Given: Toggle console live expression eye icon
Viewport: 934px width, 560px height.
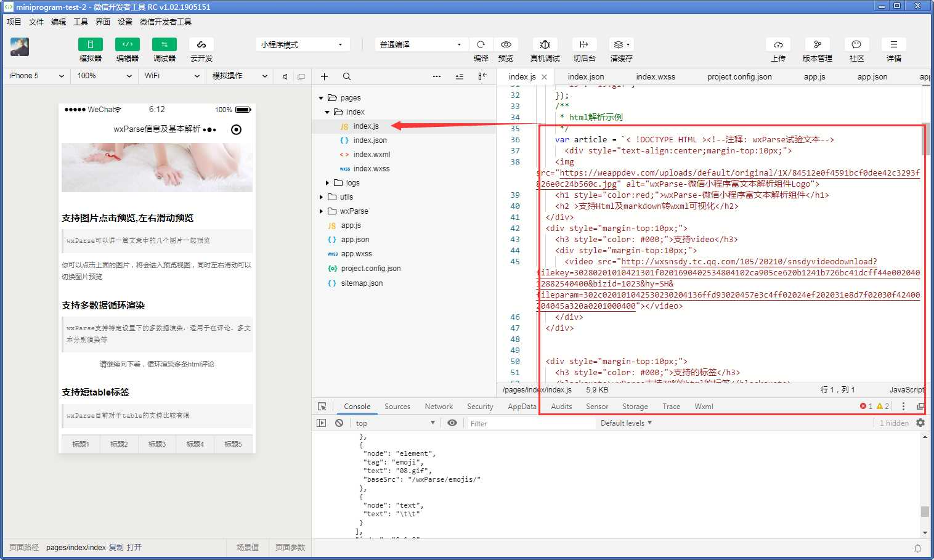Looking at the screenshot, I should pyautogui.click(x=452, y=423).
